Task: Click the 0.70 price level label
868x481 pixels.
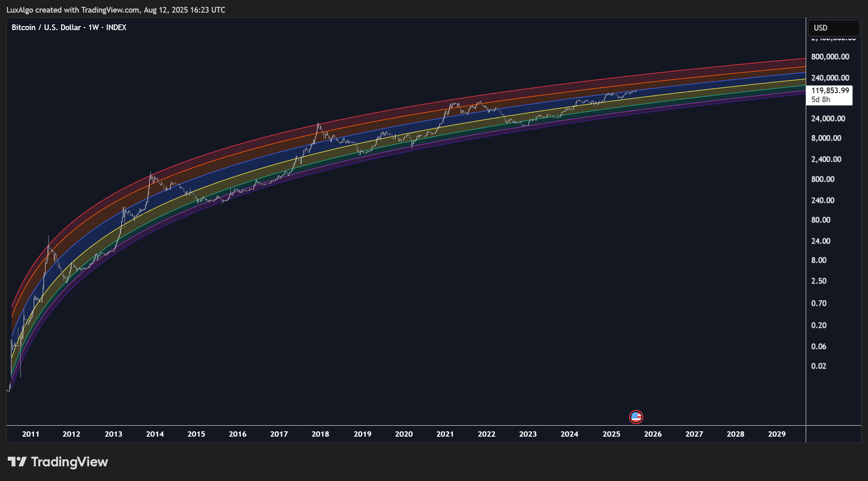Action: [819, 303]
